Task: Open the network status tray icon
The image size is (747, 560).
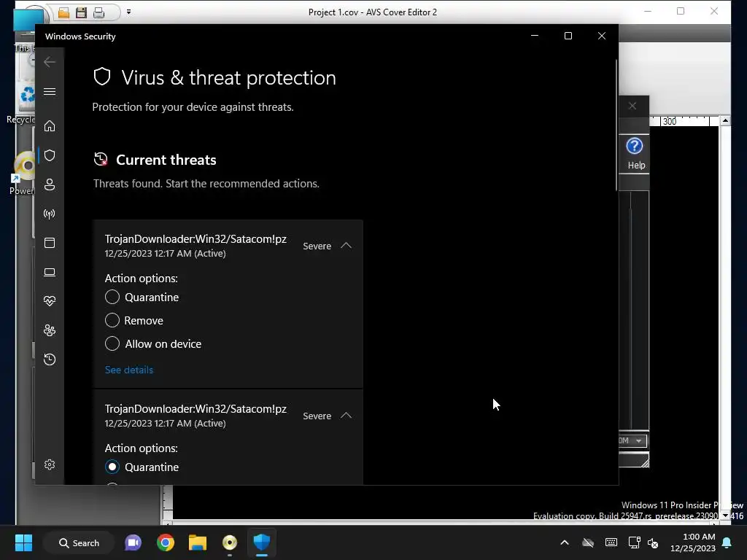Action: point(634,542)
